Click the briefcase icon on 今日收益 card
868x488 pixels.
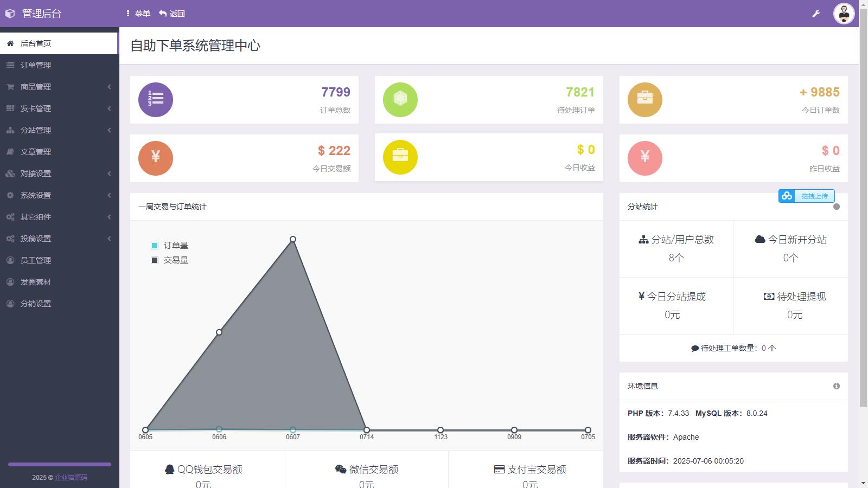pos(400,157)
